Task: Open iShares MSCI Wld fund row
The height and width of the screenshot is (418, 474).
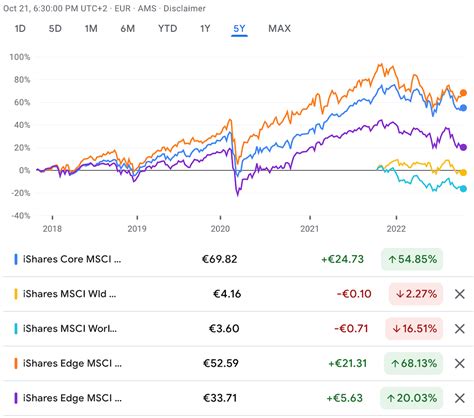Action: point(238,294)
